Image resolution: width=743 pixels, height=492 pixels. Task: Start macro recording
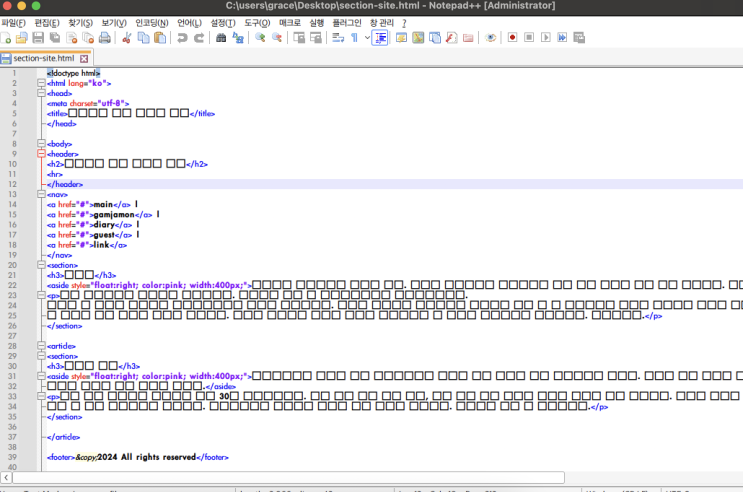pos(512,37)
